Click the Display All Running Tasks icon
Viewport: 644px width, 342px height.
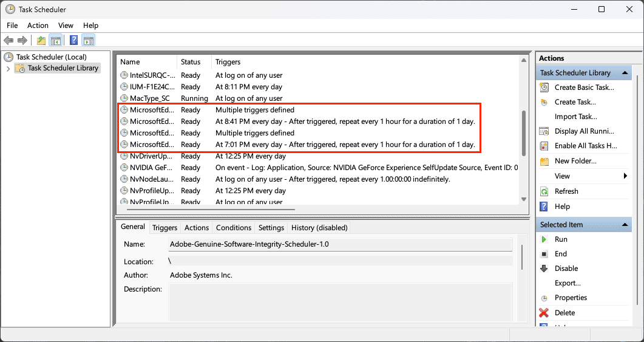point(544,131)
